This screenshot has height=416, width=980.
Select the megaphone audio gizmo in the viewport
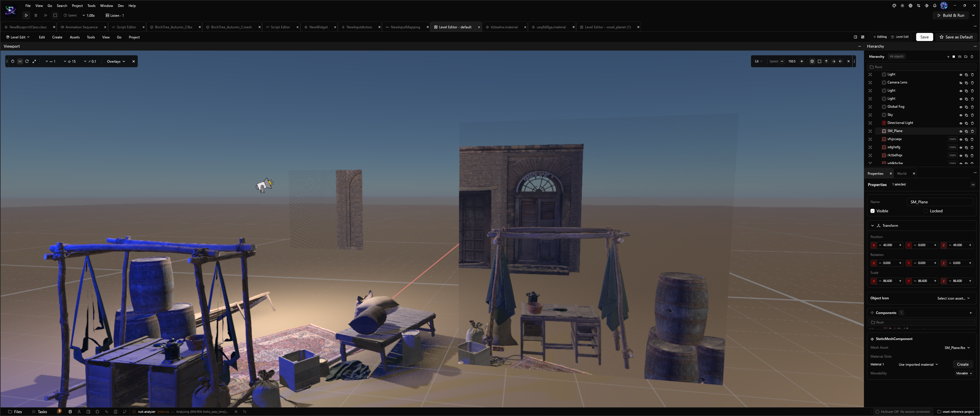[264, 185]
